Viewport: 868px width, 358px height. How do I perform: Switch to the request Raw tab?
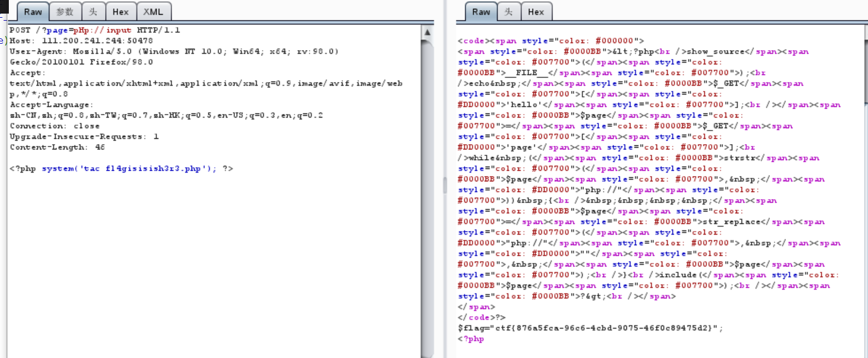pyautogui.click(x=32, y=11)
